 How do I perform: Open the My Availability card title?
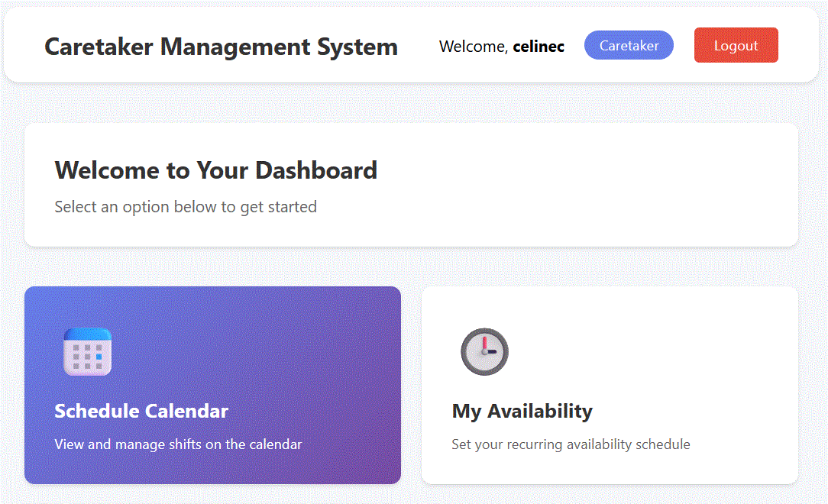pyautogui.click(x=522, y=411)
